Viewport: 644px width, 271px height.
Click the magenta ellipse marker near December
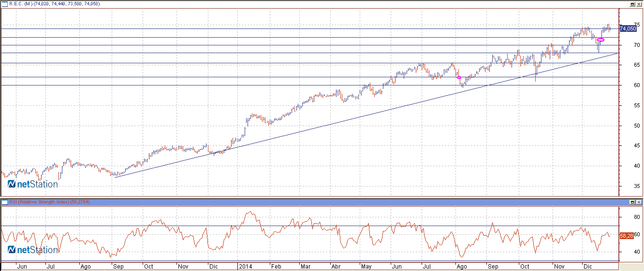(x=600, y=40)
